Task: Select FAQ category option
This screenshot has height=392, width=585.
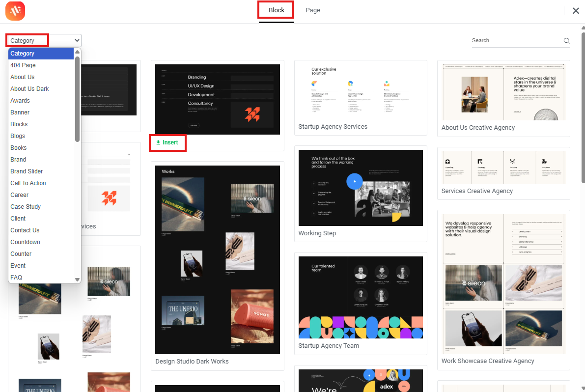Action: pyautogui.click(x=41, y=278)
